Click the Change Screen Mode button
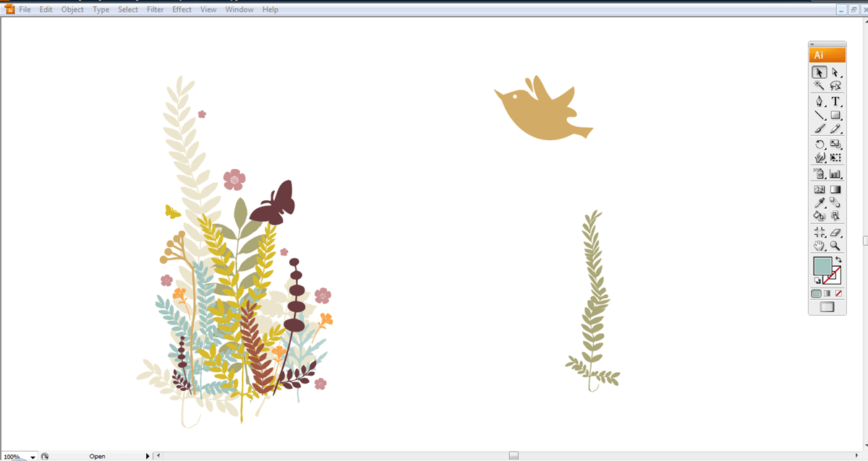 point(827,307)
